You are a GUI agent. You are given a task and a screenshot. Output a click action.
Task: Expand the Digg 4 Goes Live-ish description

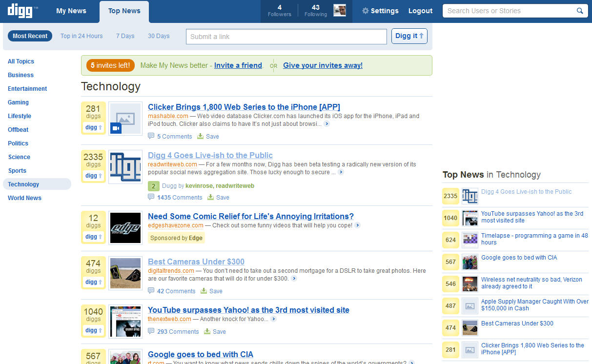tap(341, 172)
